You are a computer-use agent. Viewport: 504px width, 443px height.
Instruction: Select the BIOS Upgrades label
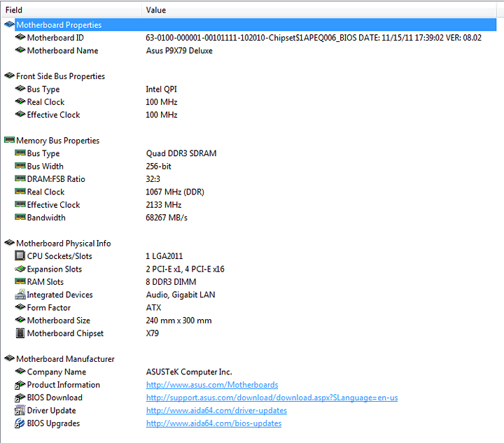click(53, 423)
